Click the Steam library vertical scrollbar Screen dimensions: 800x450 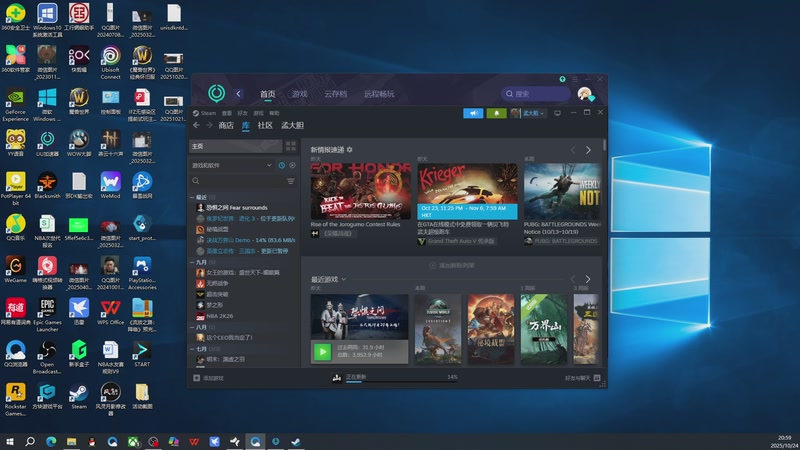click(605, 145)
